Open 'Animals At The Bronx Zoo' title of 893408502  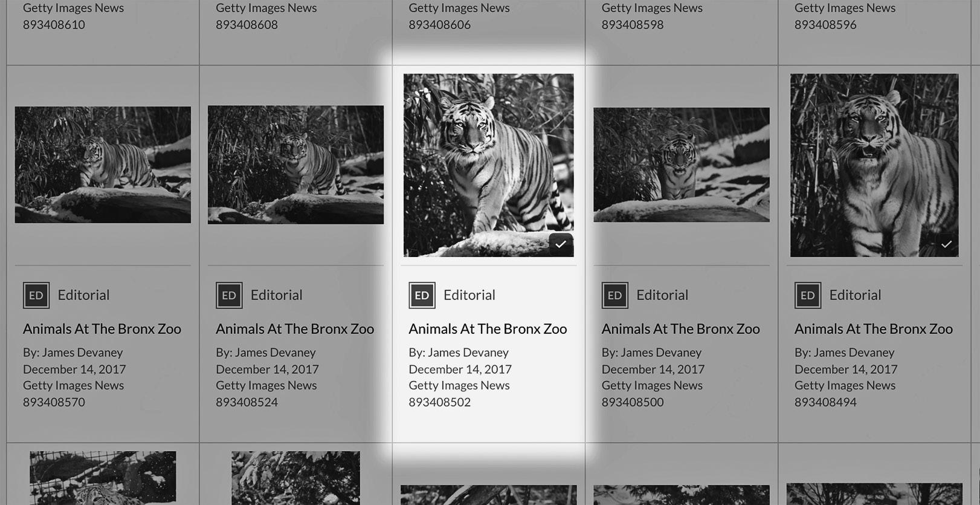click(488, 329)
